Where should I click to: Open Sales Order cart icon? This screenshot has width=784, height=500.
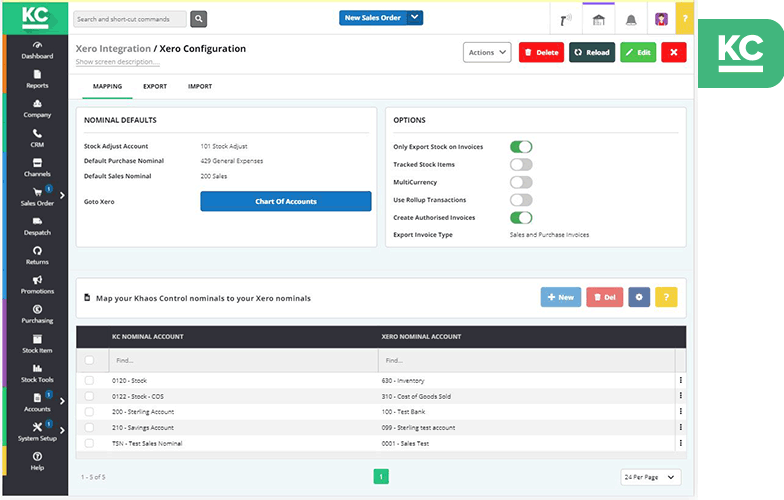(x=37, y=192)
